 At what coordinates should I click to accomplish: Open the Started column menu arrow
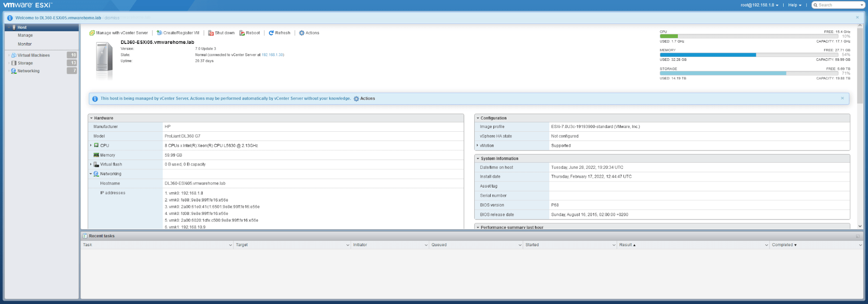(614, 245)
